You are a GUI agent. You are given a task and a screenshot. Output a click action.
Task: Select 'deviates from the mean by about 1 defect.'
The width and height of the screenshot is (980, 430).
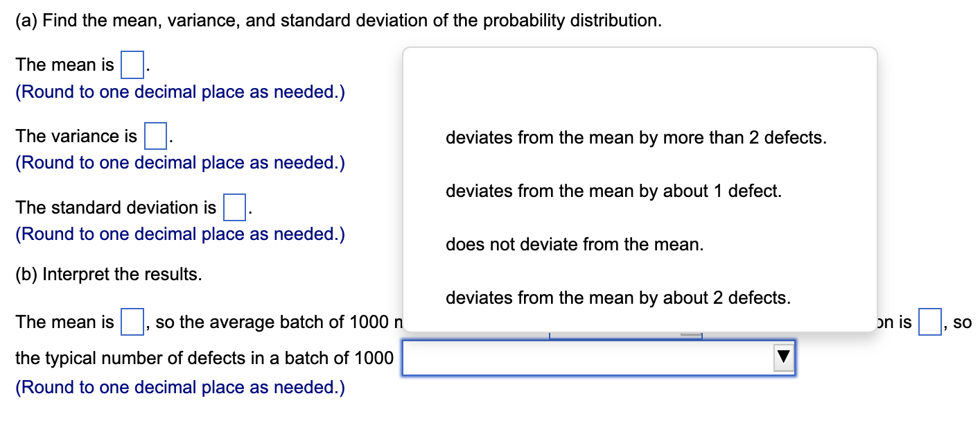click(x=614, y=191)
